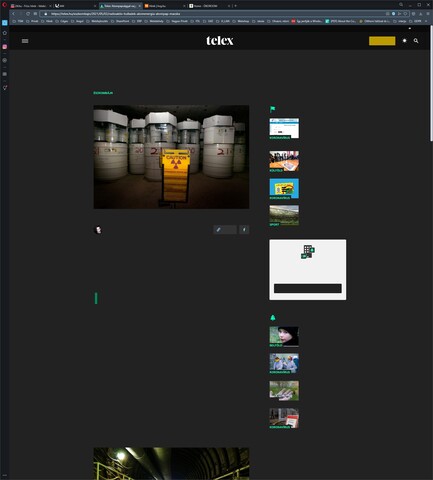Open the Külföld meeting table thumbnail
The width and height of the screenshot is (433, 480).
point(284,161)
